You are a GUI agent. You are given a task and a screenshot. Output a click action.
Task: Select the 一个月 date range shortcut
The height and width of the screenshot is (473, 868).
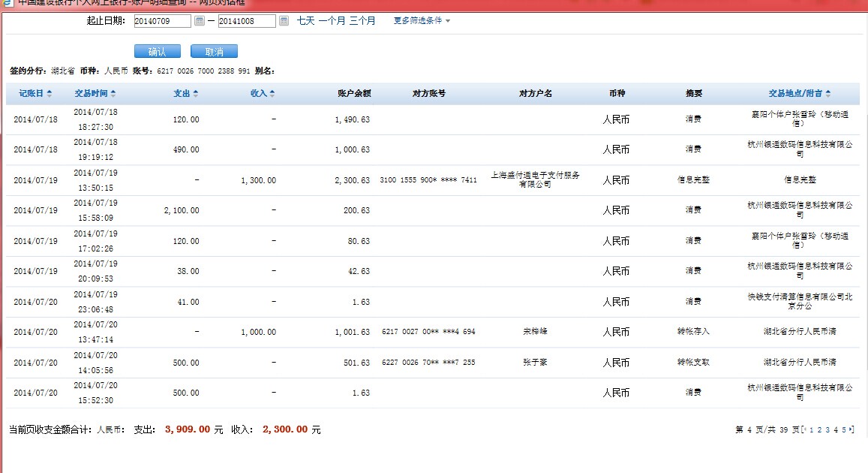point(332,21)
